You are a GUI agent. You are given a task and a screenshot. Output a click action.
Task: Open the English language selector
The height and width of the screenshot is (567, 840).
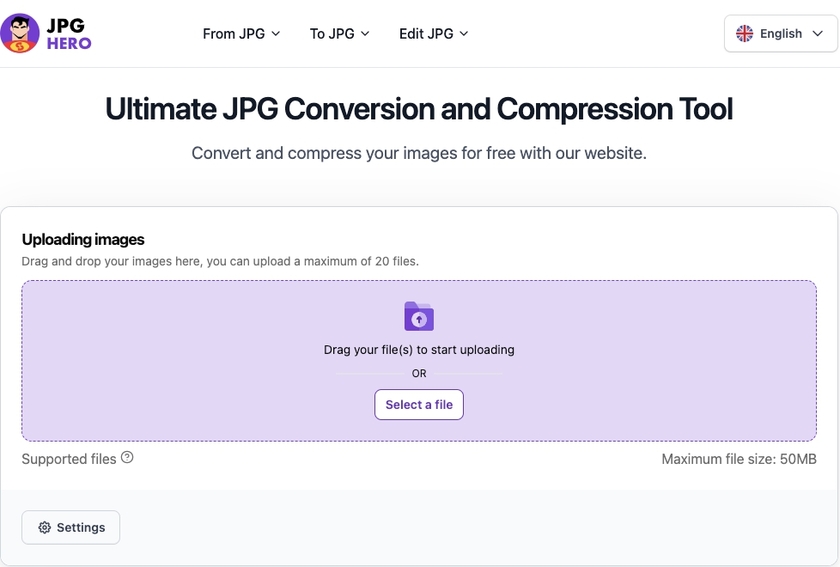click(x=781, y=34)
